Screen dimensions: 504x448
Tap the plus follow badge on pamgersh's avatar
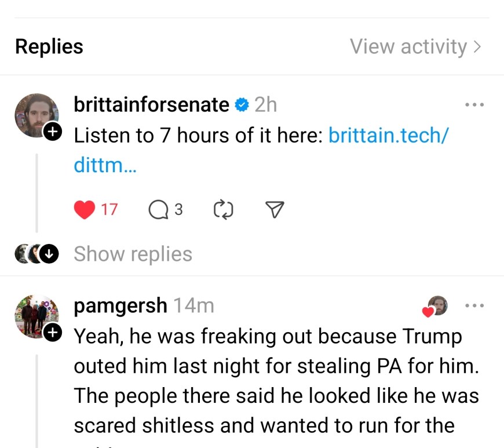(52, 332)
